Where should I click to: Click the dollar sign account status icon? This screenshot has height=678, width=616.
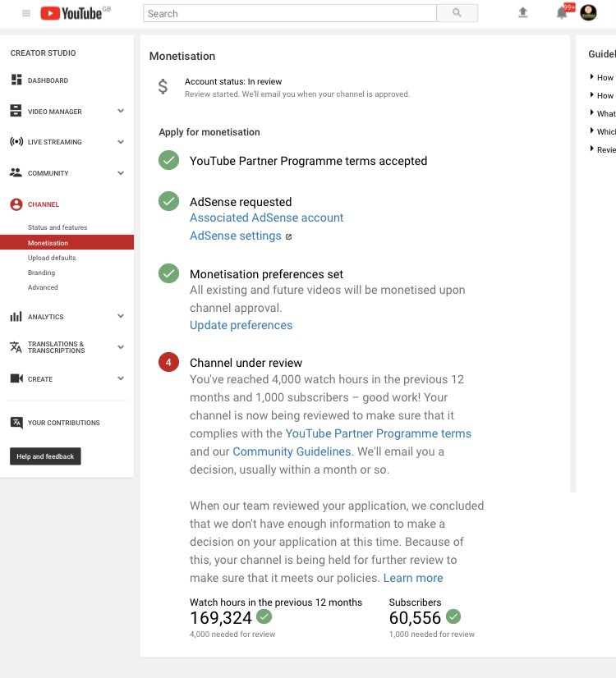pos(163,87)
